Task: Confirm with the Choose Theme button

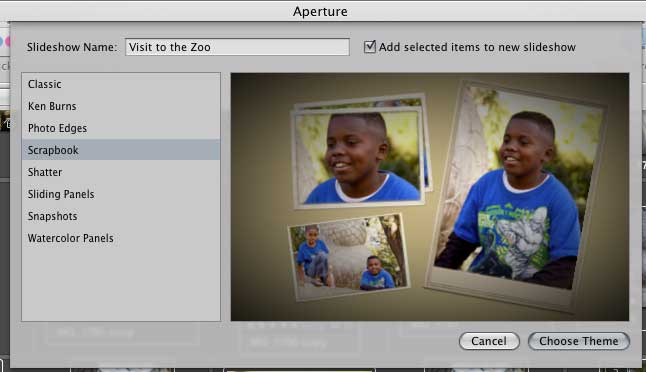Action: 578,341
